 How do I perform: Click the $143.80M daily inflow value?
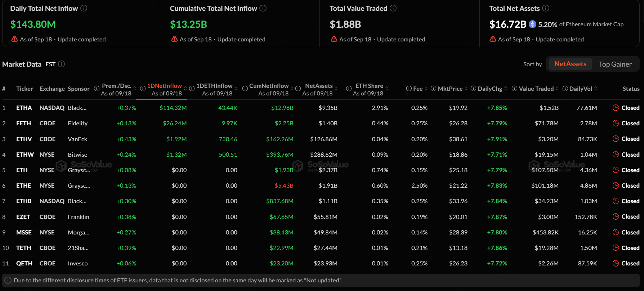[x=33, y=24]
